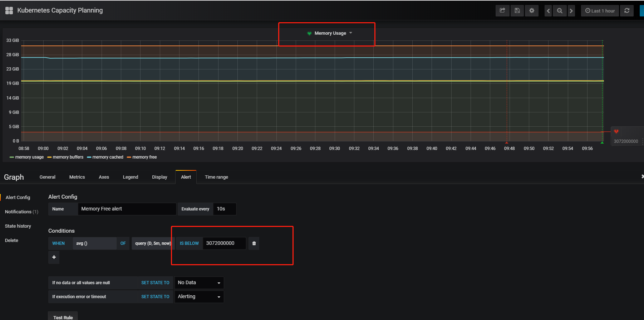Switch to the Display tab
The height and width of the screenshot is (320, 644).
pos(159,177)
